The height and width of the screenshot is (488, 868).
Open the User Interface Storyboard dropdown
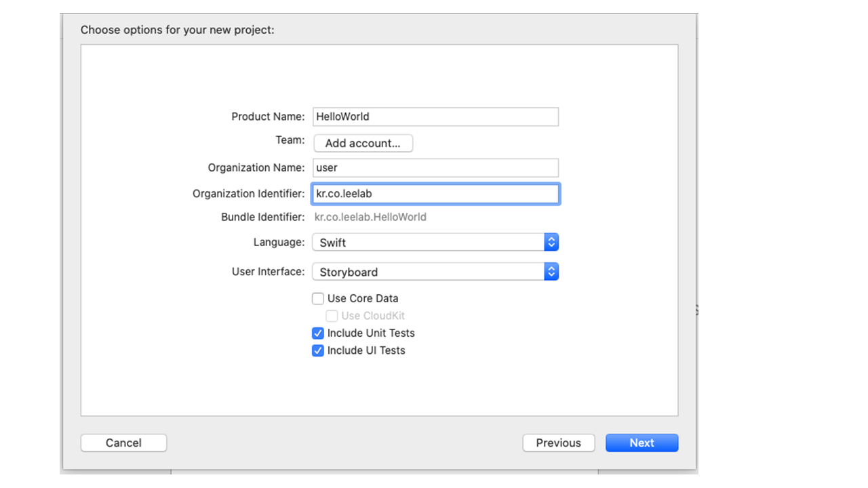point(427,272)
